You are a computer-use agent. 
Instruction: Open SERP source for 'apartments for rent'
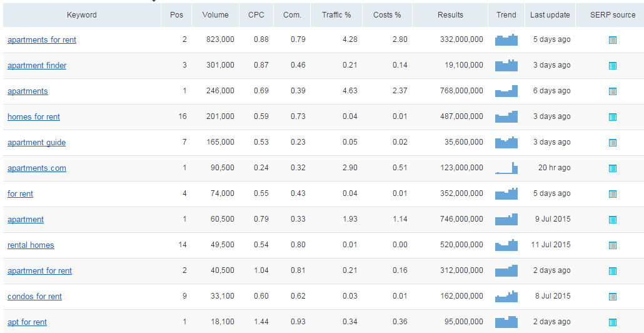pos(612,40)
